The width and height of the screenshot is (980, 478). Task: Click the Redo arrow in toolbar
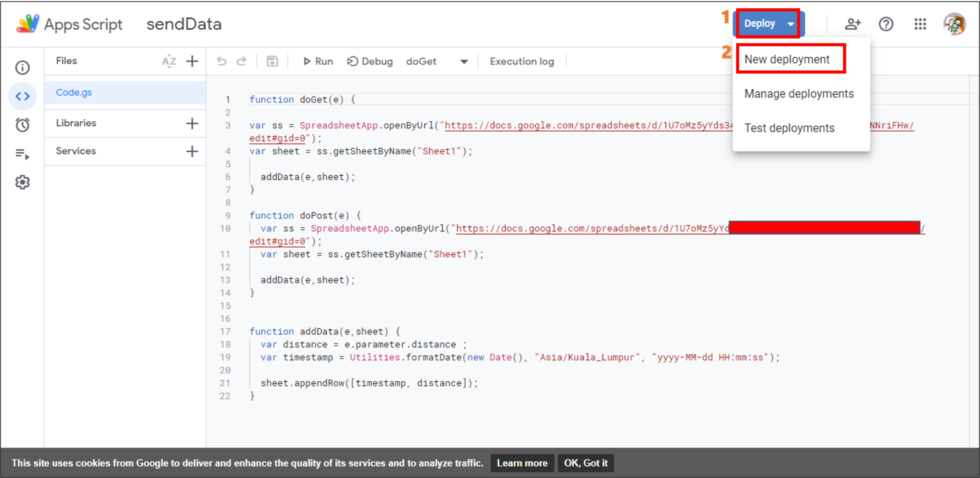(242, 62)
